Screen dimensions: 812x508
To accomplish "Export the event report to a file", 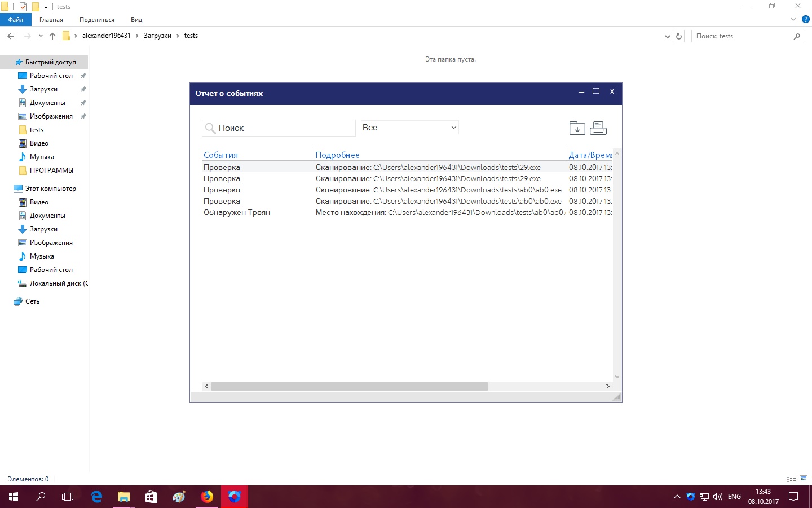I will pos(577,128).
